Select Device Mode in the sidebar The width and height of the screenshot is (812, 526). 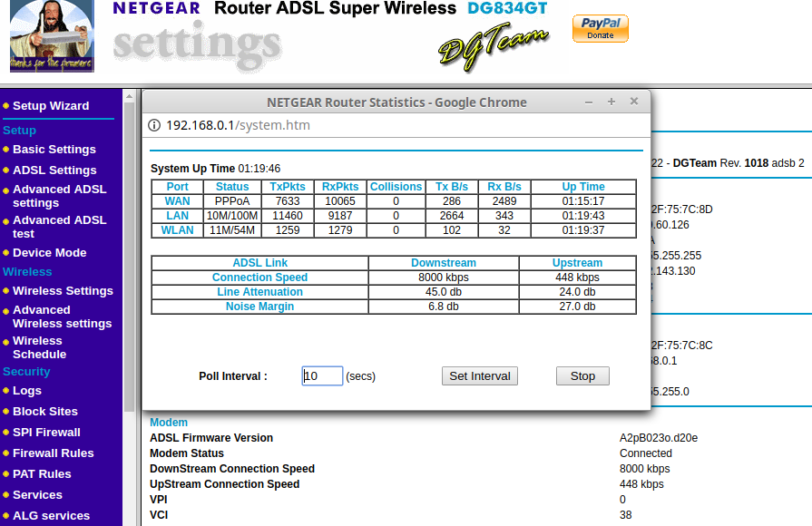pos(50,253)
